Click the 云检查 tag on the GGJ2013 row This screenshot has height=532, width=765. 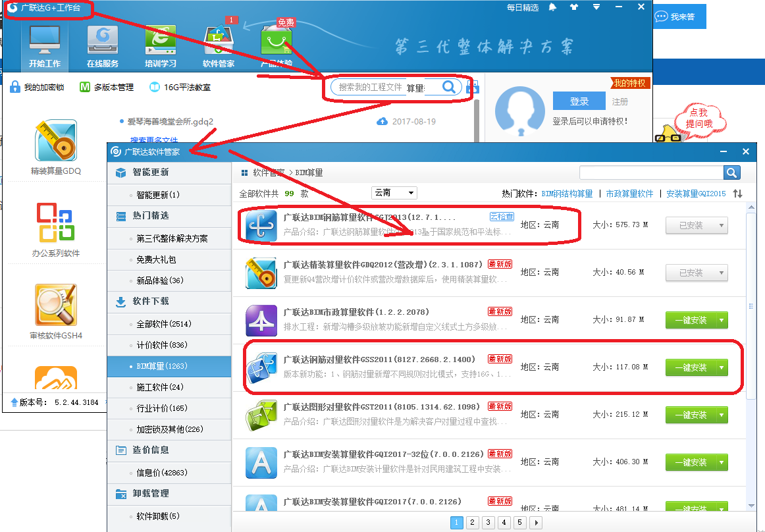[x=502, y=217]
